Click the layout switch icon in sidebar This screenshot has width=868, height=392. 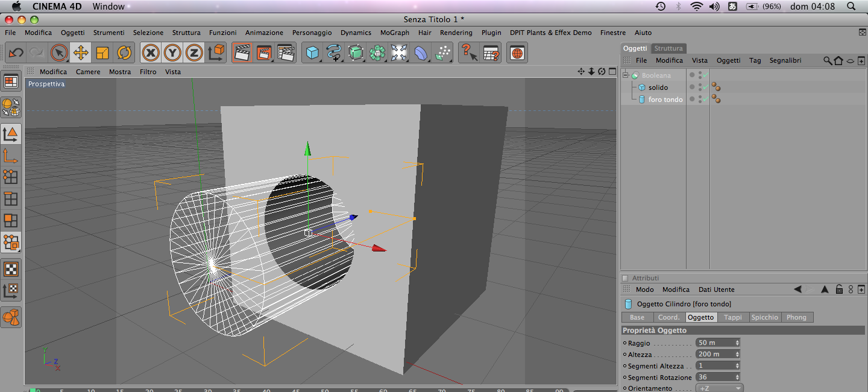[x=11, y=81]
